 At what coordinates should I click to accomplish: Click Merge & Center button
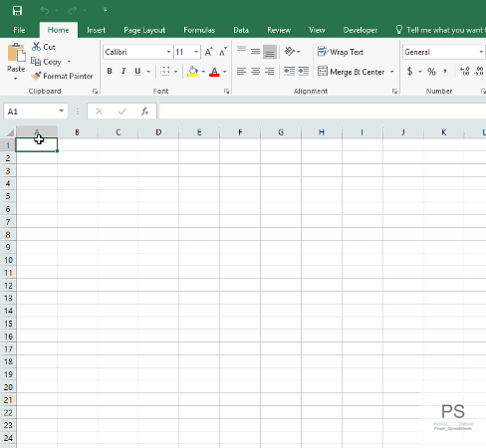pyautogui.click(x=352, y=72)
